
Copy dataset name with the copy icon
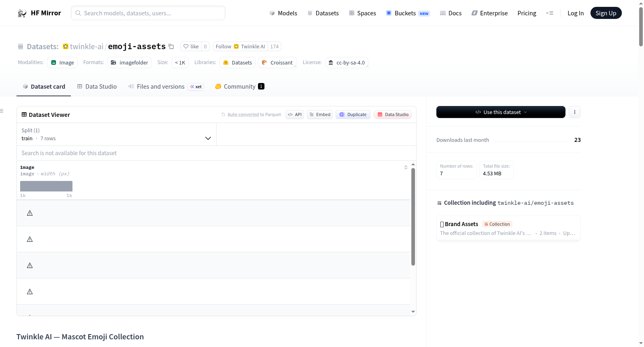171,46
